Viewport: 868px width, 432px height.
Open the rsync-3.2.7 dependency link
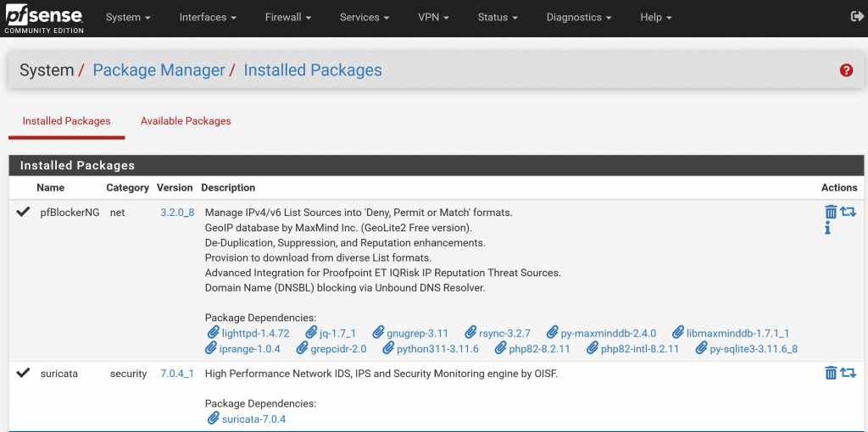coord(505,334)
